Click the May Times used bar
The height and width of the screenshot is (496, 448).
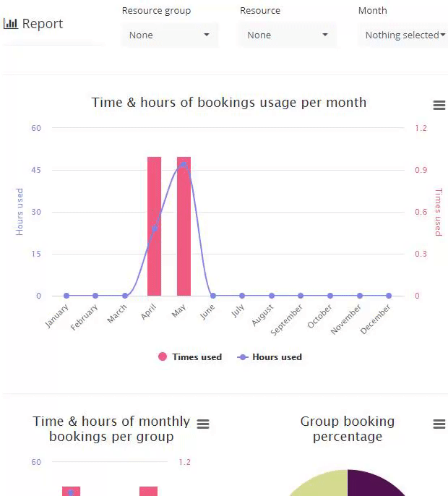(184, 226)
